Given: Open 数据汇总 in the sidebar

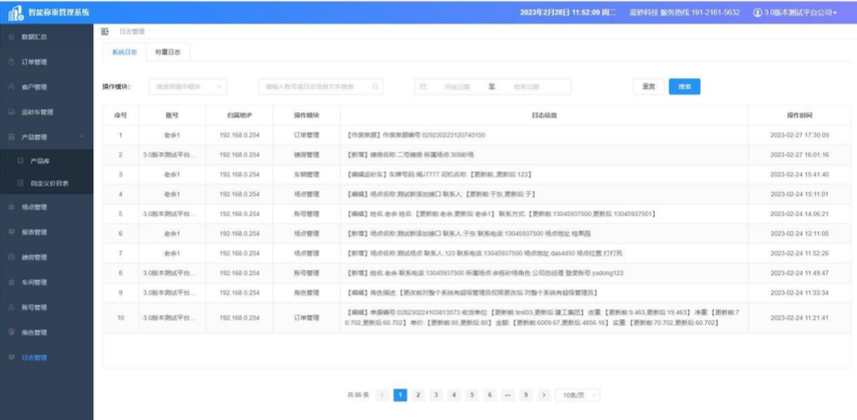Looking at the screenshot, I should pyautogui.click(x=34, y=37).
